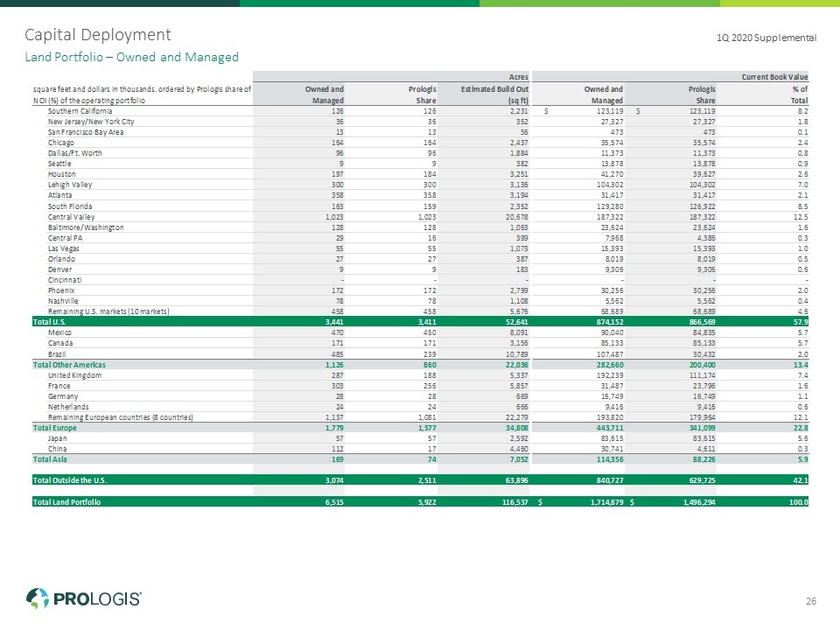This screenshot has height=630, width=840.
Task: Click the 'Current Book Value' group header
Action: [774, 77]
